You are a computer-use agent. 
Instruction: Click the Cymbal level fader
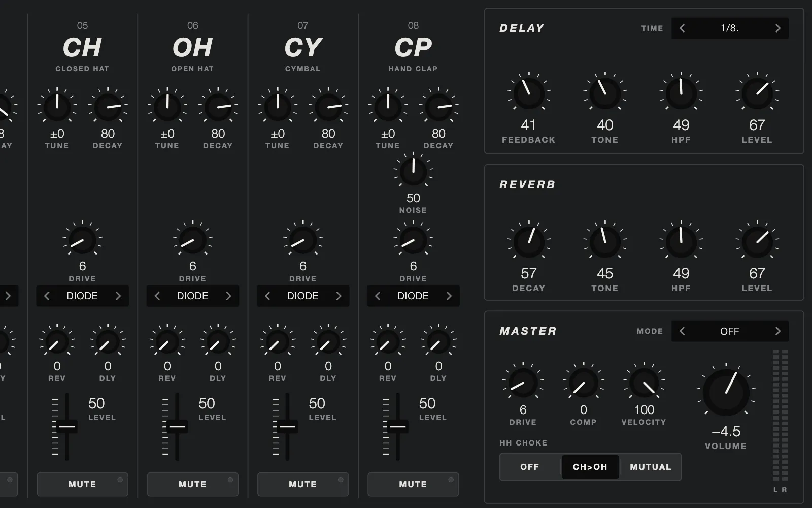pyautogui.click(x=287, y=427)
